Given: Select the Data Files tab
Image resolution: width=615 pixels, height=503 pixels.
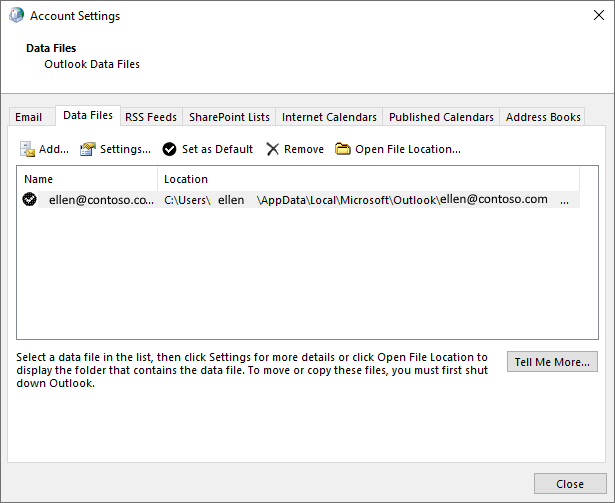Looking at the screenshot, I should click(x=88, y=115).
